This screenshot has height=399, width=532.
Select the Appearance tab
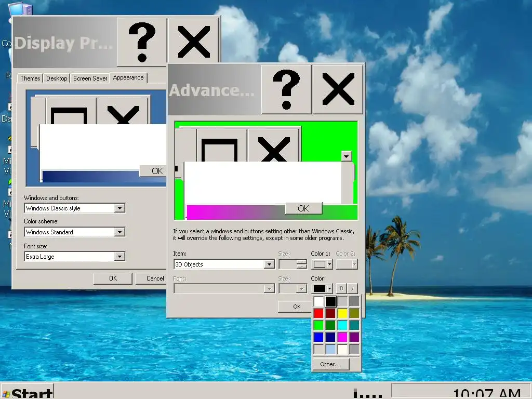tap(128, 78)
